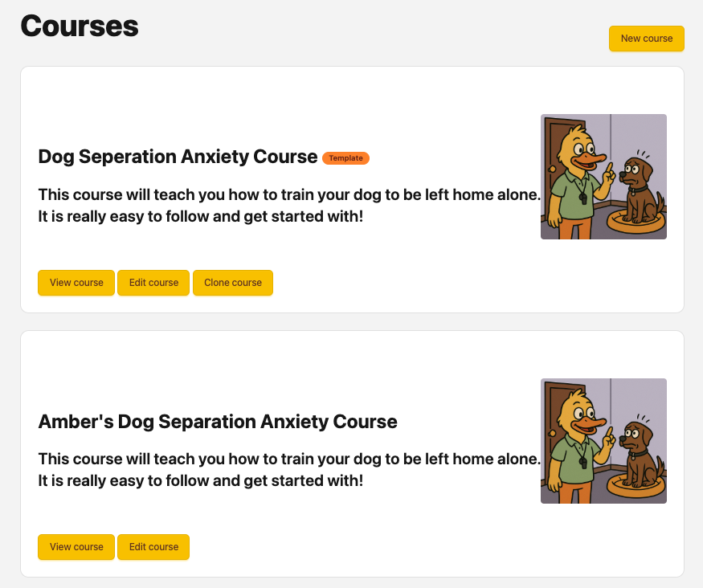Click Amber's Dog Separation Anxiety Course title

coord(218,421)
